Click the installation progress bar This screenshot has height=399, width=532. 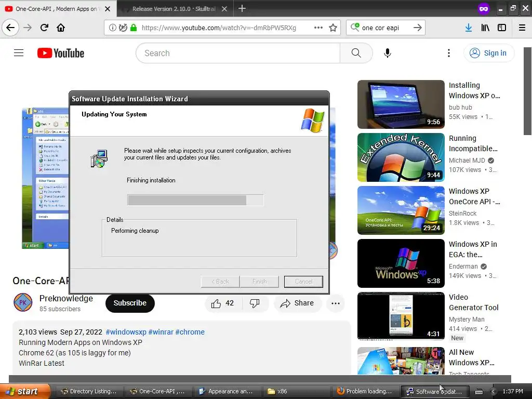coord(195,200)
